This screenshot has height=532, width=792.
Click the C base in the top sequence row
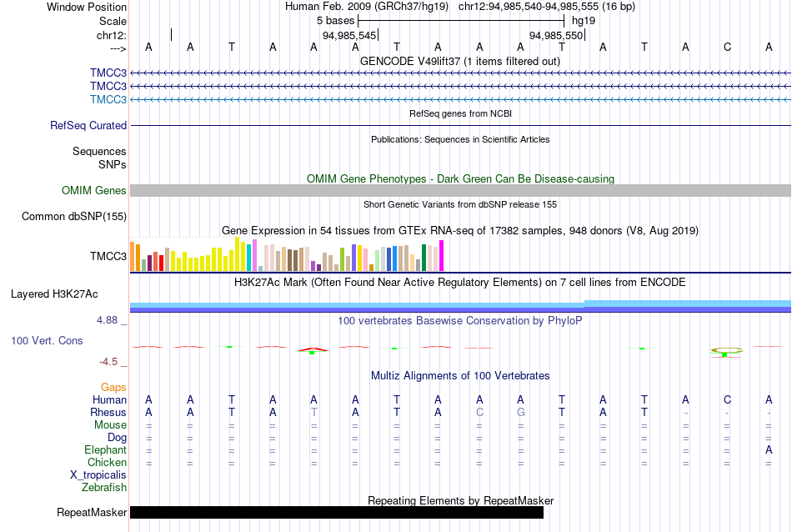(727, 47)
